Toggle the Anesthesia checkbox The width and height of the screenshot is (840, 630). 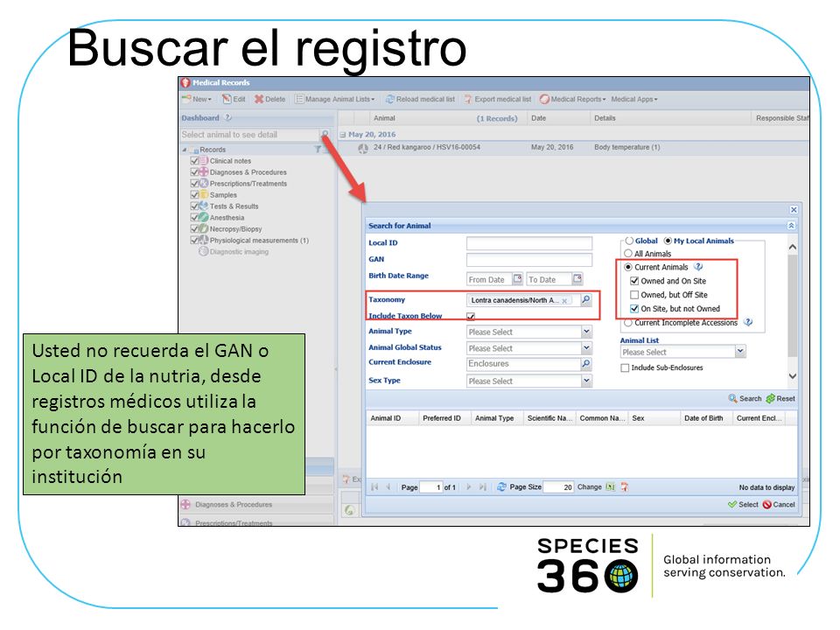coord(195,218)
